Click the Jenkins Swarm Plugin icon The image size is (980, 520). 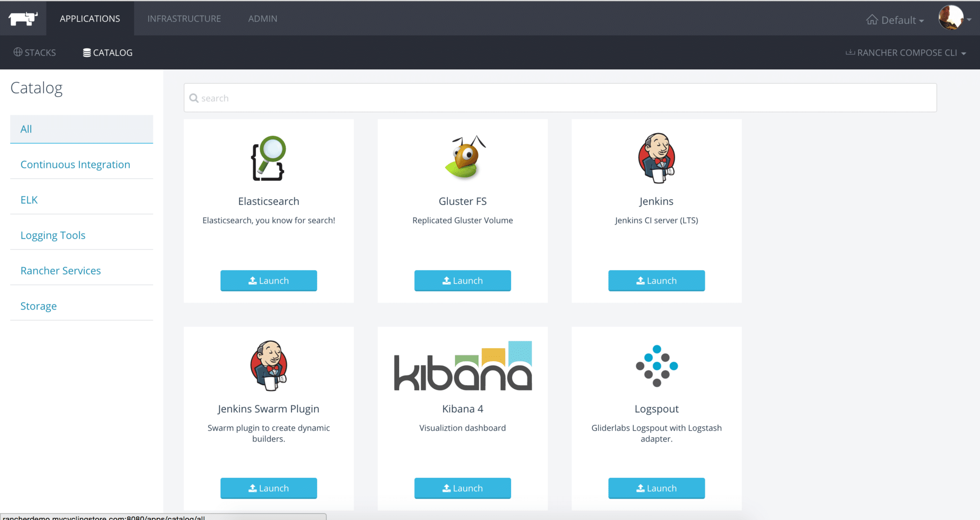[268, 366]
